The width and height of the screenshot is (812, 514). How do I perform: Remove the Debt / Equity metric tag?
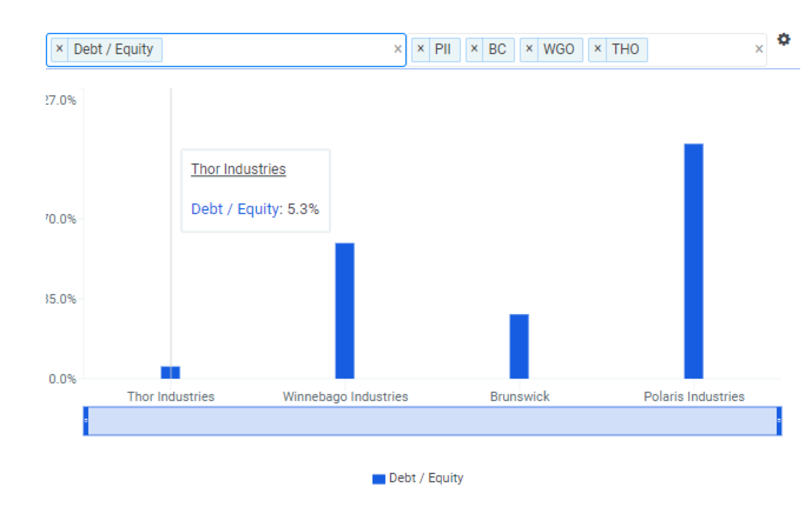pos(59,49)
